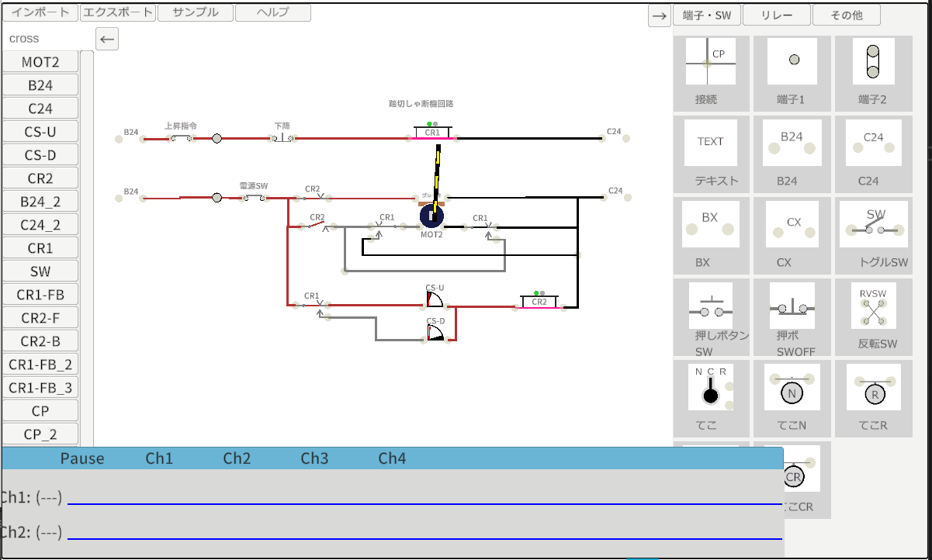Click the インポート button
This screenshot has width=932, height=560.
(40, 12)
